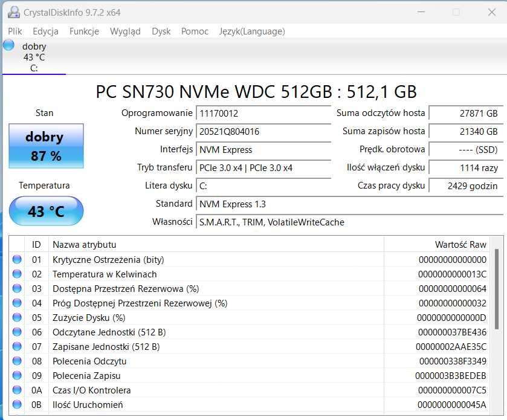Click status orb for Odczytane Jednostki row
This screenshot has width=507, height=420.
(17, 332)
